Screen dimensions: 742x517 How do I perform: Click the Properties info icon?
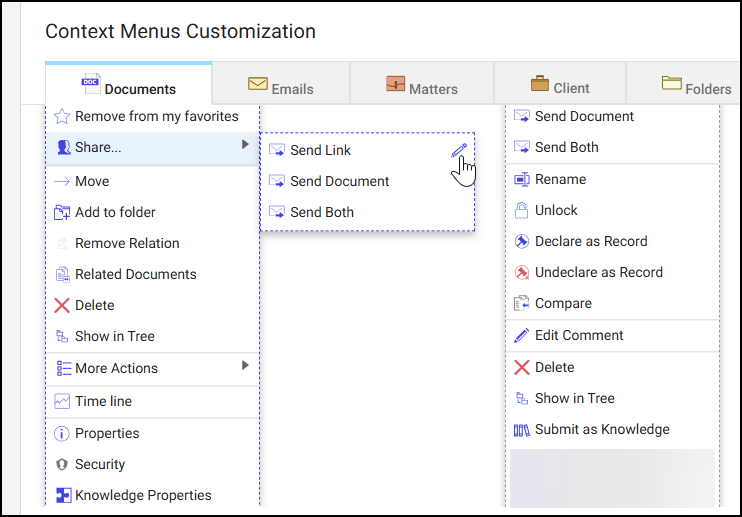click(62, 433)
